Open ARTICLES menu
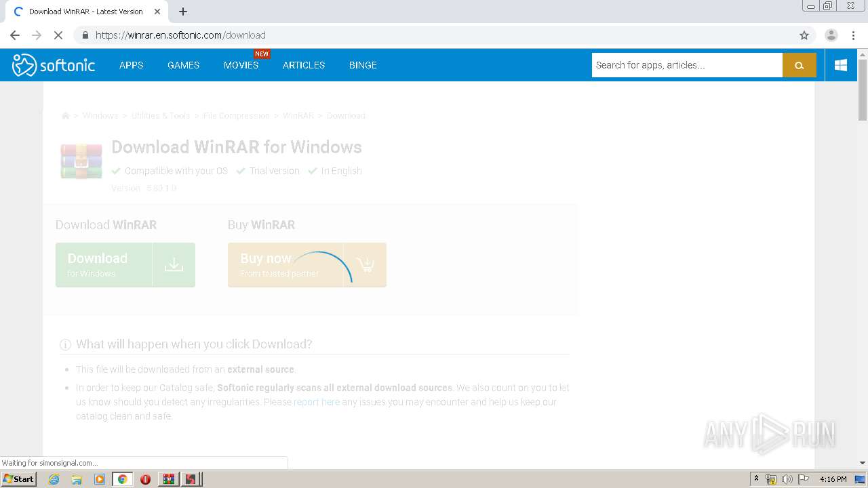Viewport: 868px width, 488px height. tap(304, 65)
